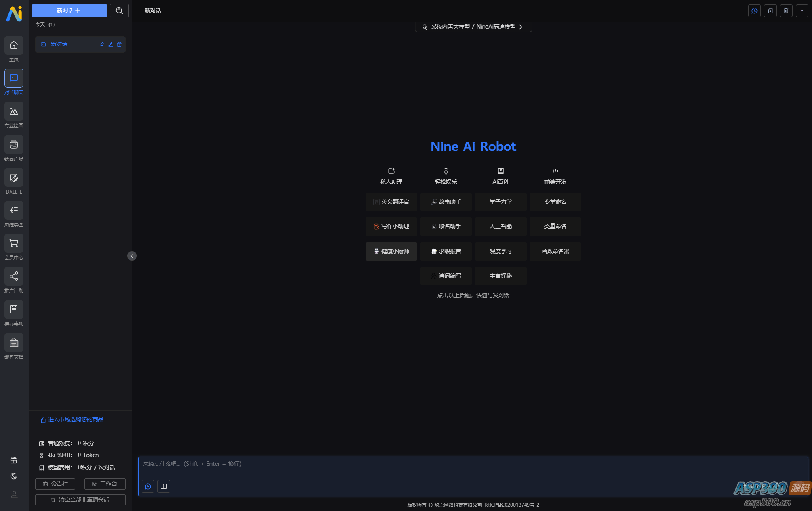Image resolution: width=812 pixels, height=511 pixels.
Task: Collapse sidebar using left arrow handle
Action: pos(132,256)
